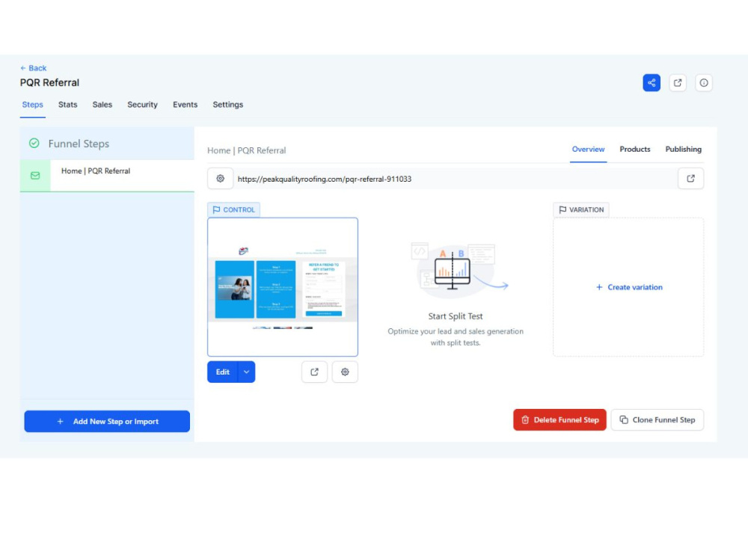Image resolution: width=748 pixels, height=560 pixels.
Task: Click the Back link
Action: tap(34, 68)
